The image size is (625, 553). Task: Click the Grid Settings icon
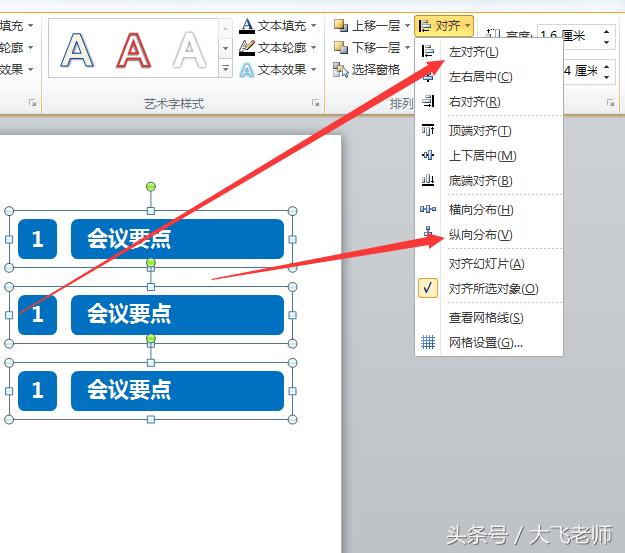coord(428,342)
